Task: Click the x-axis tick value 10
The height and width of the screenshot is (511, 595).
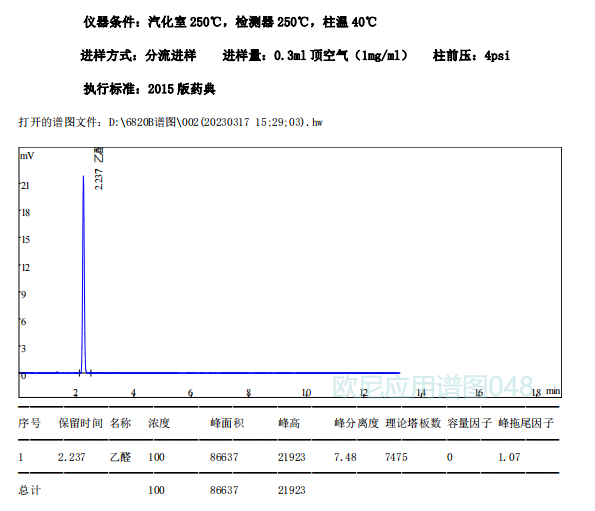Action: (306, 393)
